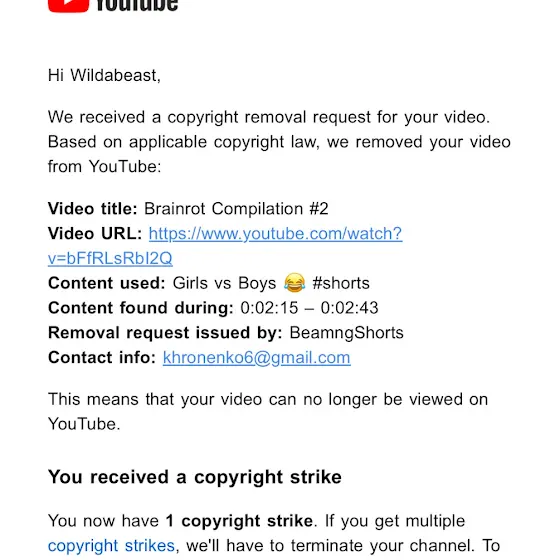Viewport: 560px width, 560px height.
Task: Open the khronenko6@gmail.com email link
Action: tap(256, 358)
